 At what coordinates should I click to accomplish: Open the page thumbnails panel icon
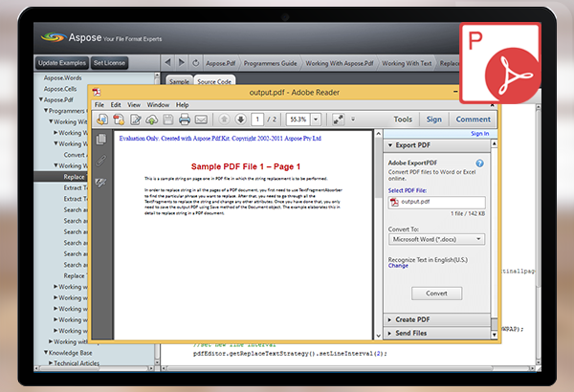pyautogui.click(x=99, y=140)
